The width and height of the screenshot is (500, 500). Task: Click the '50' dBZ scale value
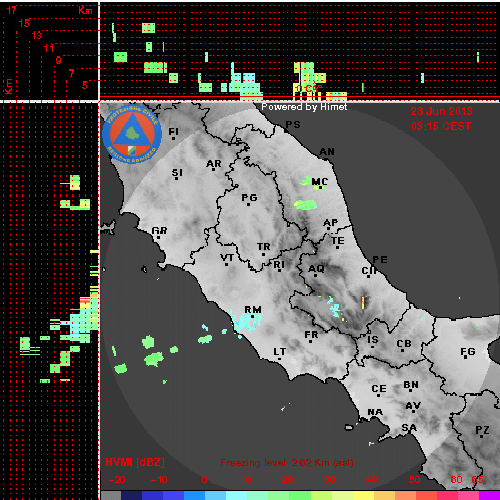[414, 480]
